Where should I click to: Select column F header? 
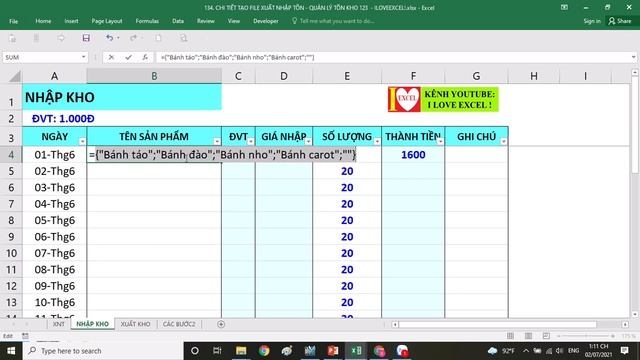(413, 76)
